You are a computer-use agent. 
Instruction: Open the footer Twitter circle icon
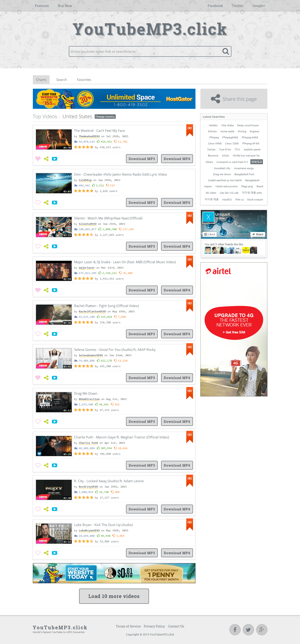(x=248, y=629)
